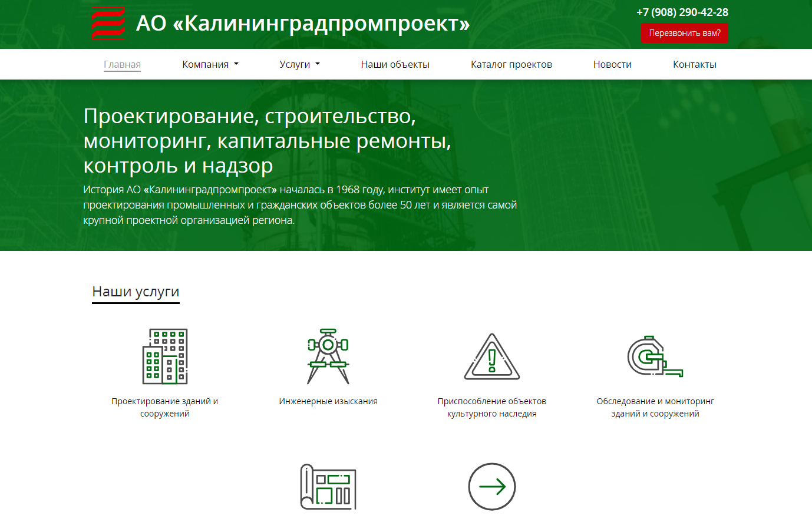Open the building inspection monitoring icon
Viewport: 812px width, 522px height.
pyautogui.click(x=655, y=356)
